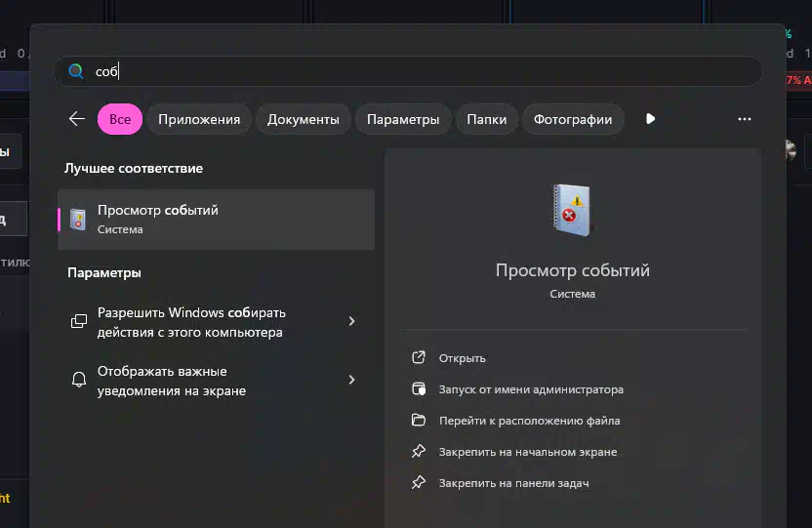Open the three-dots options menu
This screenshot has width=812, height=528.
(x=744, y=119)
